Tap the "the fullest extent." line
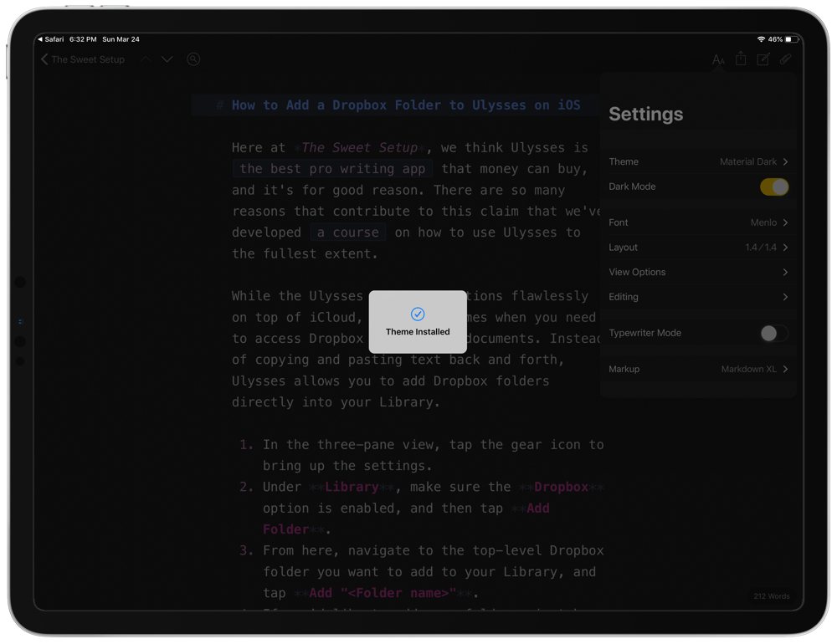 [305, 254]
